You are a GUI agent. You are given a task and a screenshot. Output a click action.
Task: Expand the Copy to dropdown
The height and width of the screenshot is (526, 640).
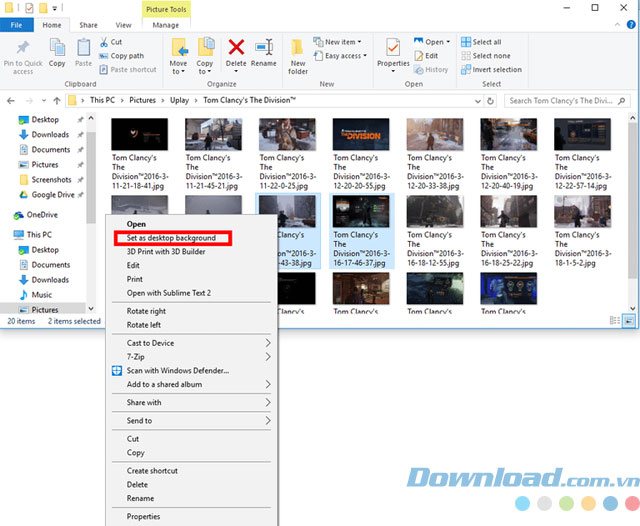(x=205, y=71)
